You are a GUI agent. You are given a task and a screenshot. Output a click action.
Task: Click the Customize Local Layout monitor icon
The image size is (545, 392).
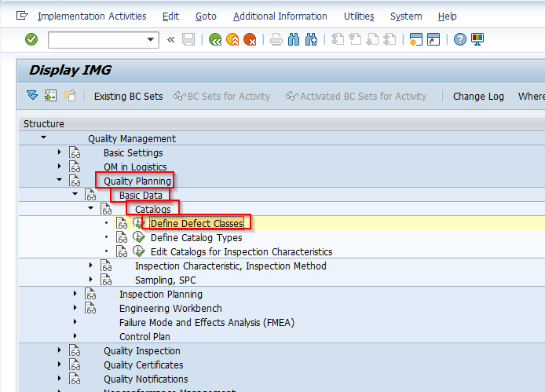477,39
